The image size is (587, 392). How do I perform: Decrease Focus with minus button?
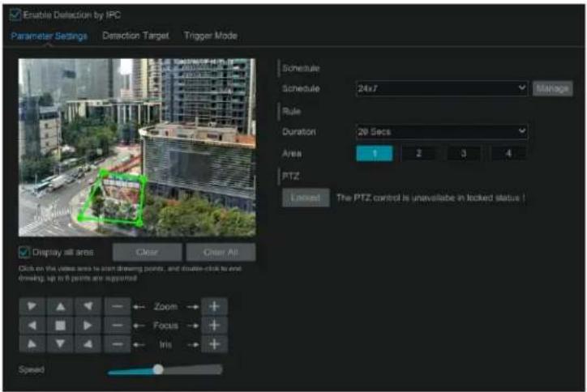click(118, 326)
